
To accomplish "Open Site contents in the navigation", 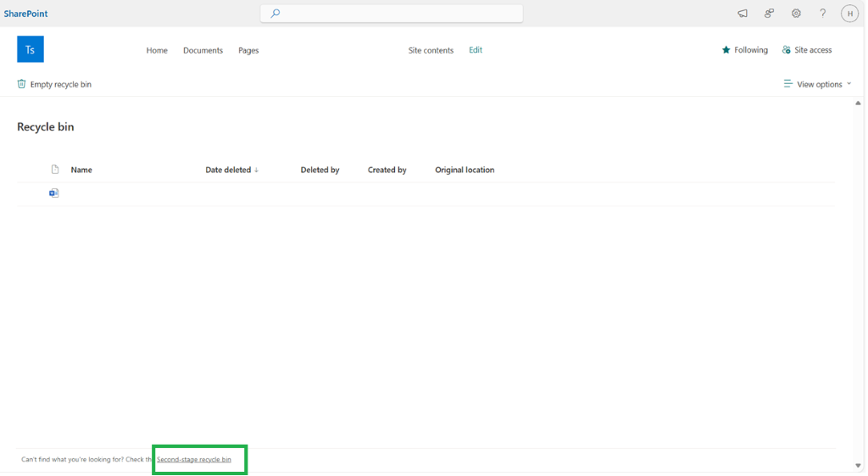I will tap(431, 50).
